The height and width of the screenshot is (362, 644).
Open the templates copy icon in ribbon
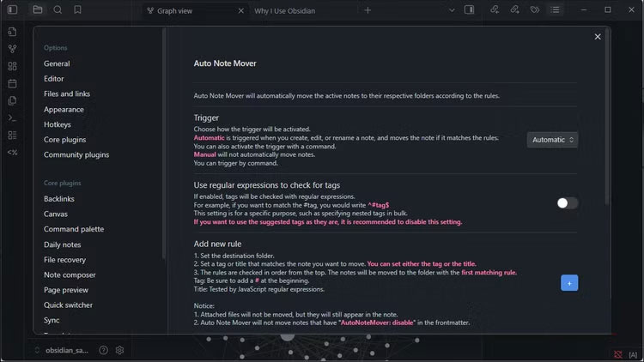tap(12, 100)
